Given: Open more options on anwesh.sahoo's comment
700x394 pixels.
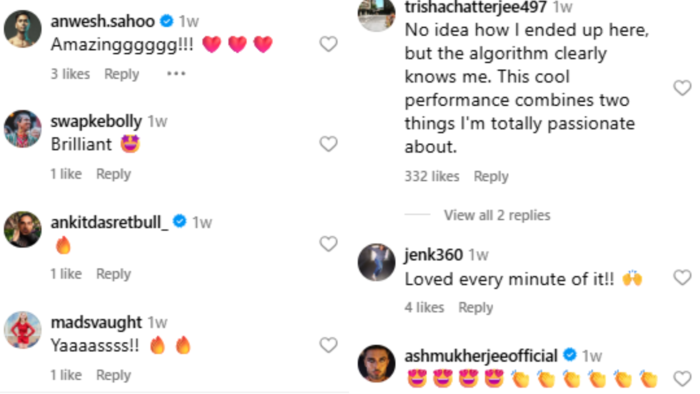Looking at the screenshot, I should point(176,74).
